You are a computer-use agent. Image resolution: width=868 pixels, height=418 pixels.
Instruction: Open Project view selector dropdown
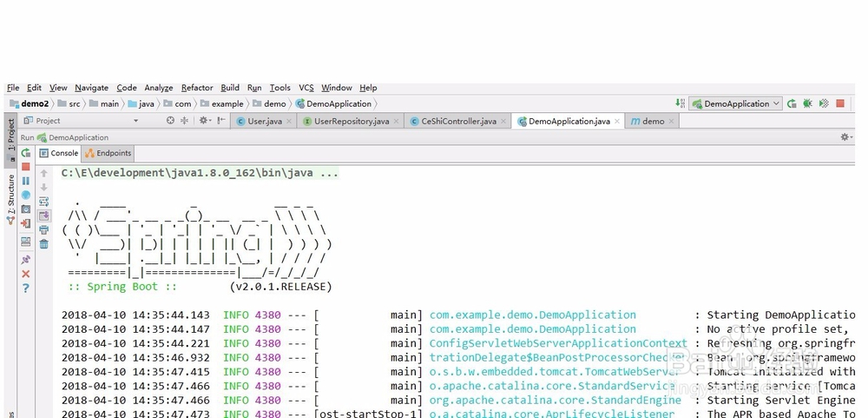(x=136, y=121)
